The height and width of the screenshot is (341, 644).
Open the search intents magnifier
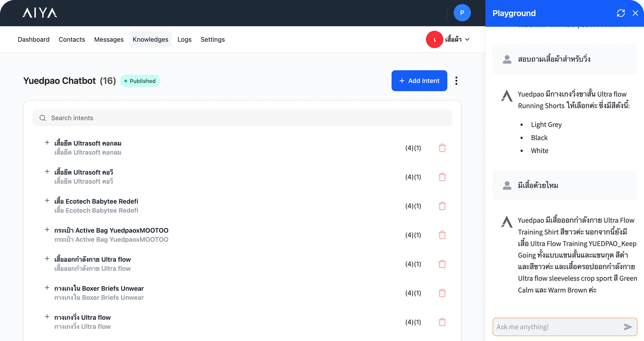43,118
